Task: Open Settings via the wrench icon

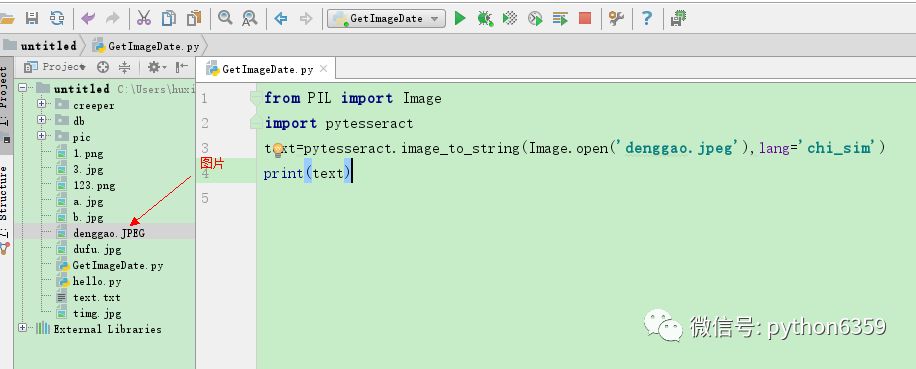Action: [616, 19]
